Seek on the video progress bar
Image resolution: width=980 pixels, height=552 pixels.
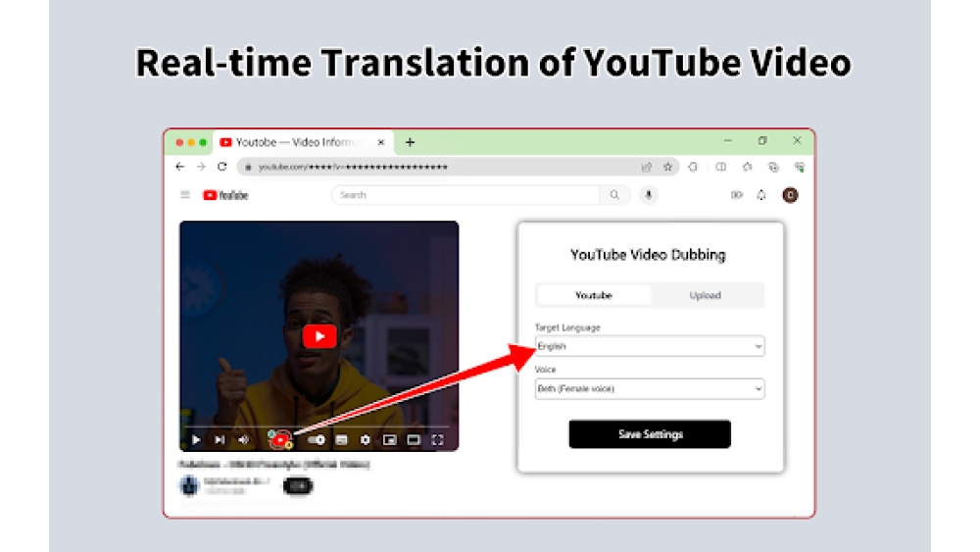click(318, 427)
